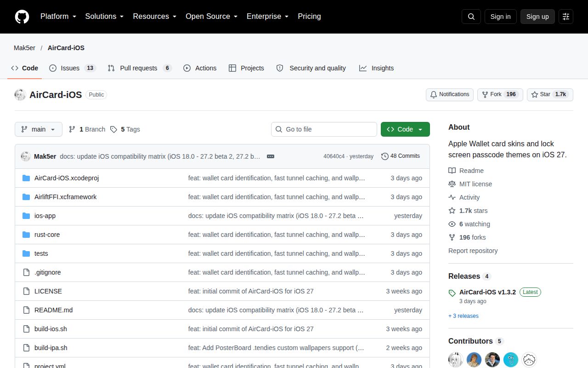Open the 48 Commits history link
The height and width of the screenshot is (368, 588).
point(401,156)
